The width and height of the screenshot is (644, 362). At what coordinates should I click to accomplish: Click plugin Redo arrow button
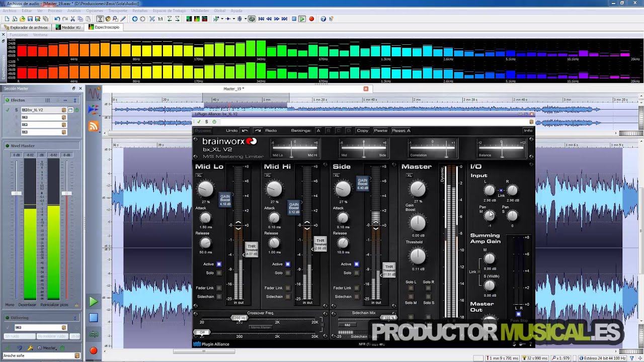click(258, 130)
